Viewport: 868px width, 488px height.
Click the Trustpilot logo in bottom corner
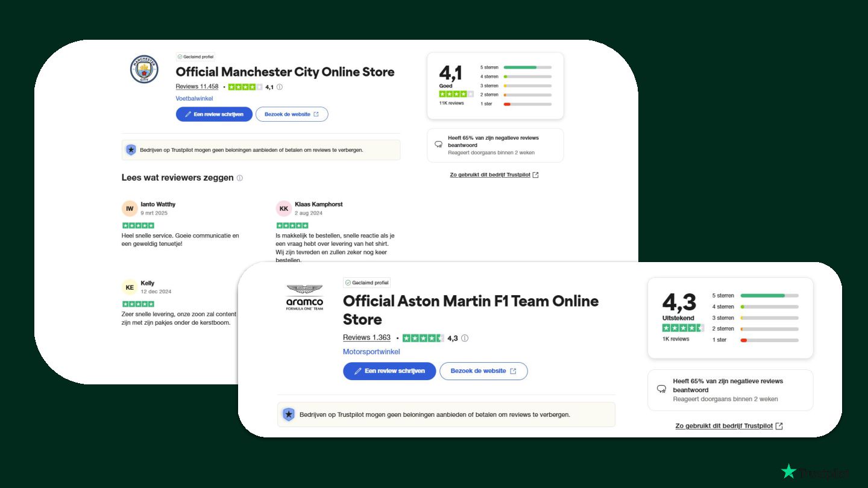pos(815,472)
